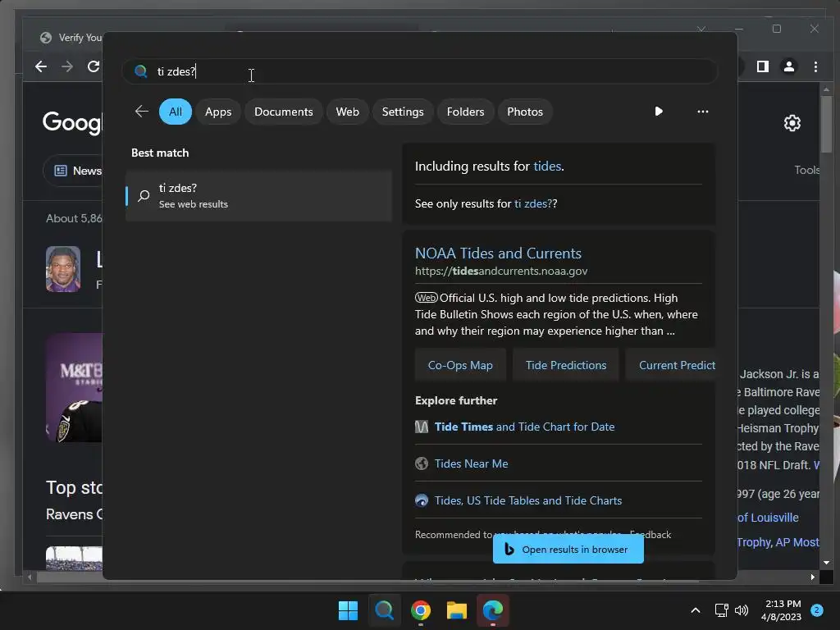The height and width of the screenshot is (630, 840).
Task: Open Chrome's three-dot menu
Action: [815, 66]
